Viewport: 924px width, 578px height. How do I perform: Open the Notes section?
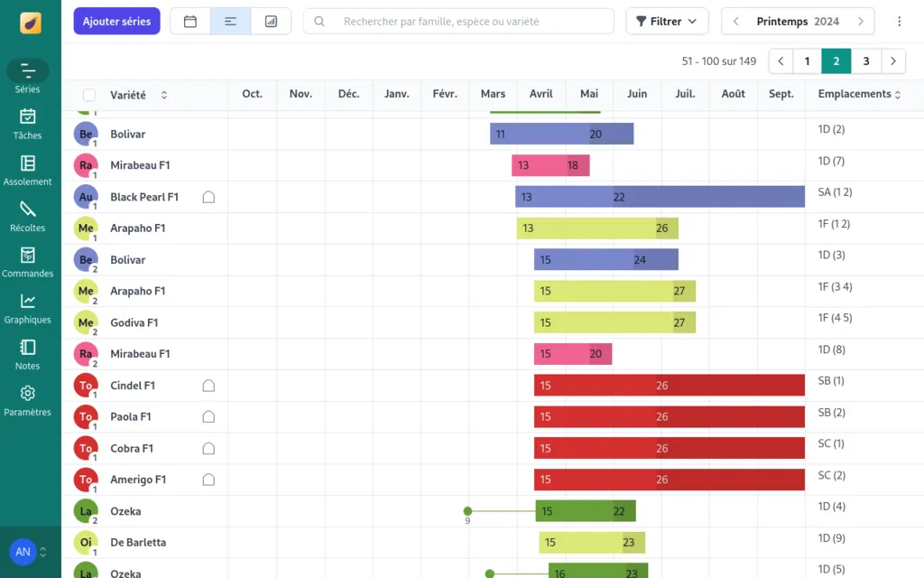pyautogui.click(x=27, y=354)
